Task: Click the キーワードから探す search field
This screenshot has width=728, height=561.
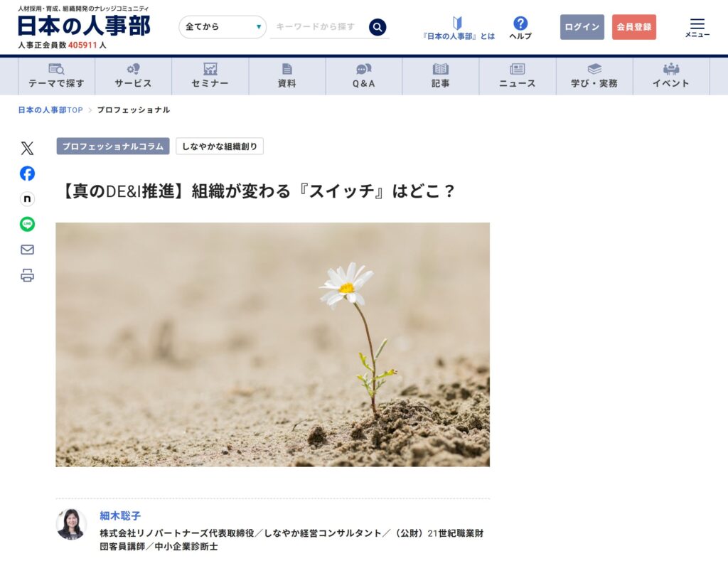Action: coord(317,27)
